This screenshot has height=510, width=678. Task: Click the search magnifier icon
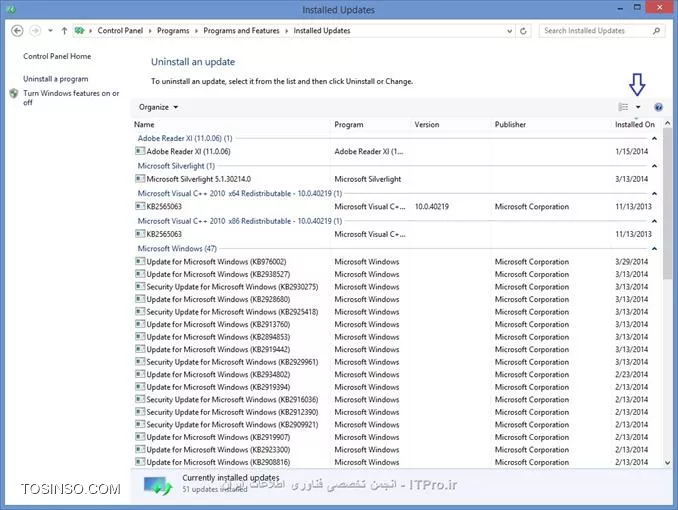656,31
